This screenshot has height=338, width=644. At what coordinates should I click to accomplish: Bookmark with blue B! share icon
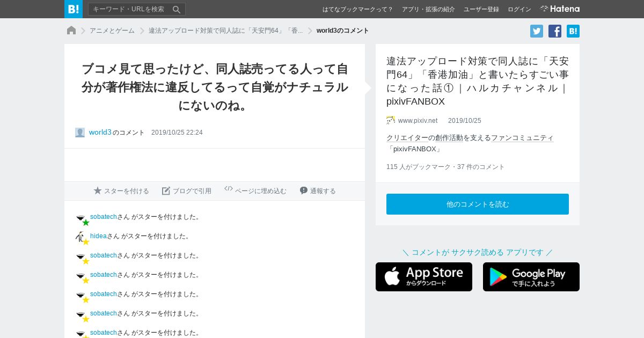point(573,31)
